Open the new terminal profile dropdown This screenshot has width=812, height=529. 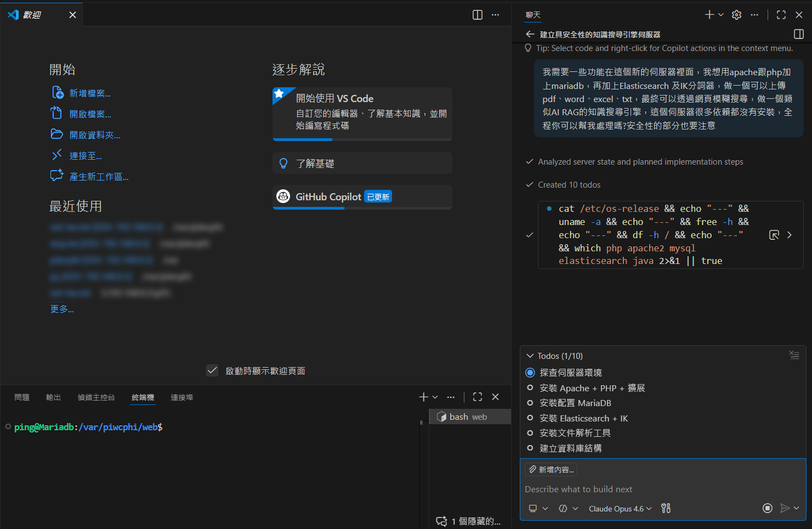click(x=435, y=397)
